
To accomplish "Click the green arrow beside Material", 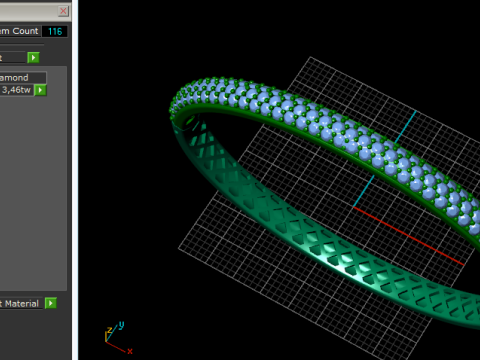I will (51, 303).
